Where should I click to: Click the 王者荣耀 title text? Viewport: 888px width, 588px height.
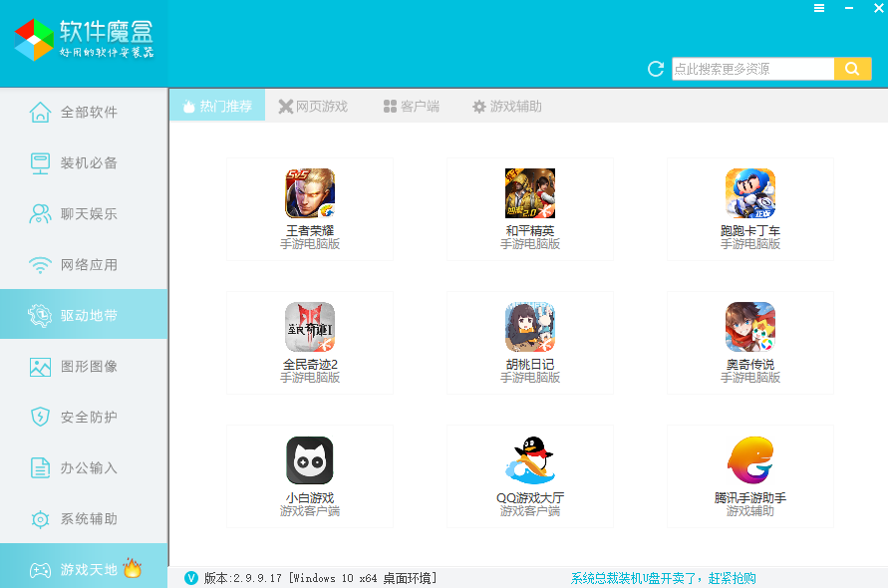pos(310,230)
